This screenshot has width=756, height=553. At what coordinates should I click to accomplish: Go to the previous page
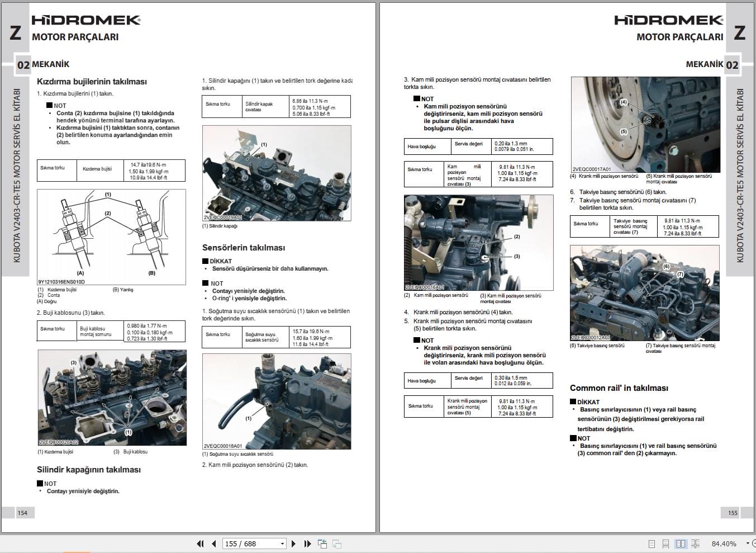(x=214, y=543)
